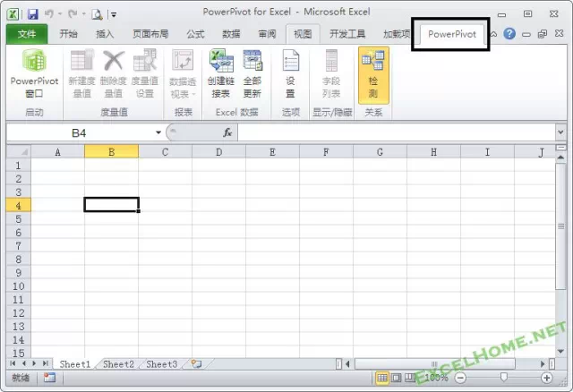Click the horizontal scrollbar right arrow

(543, 364)
